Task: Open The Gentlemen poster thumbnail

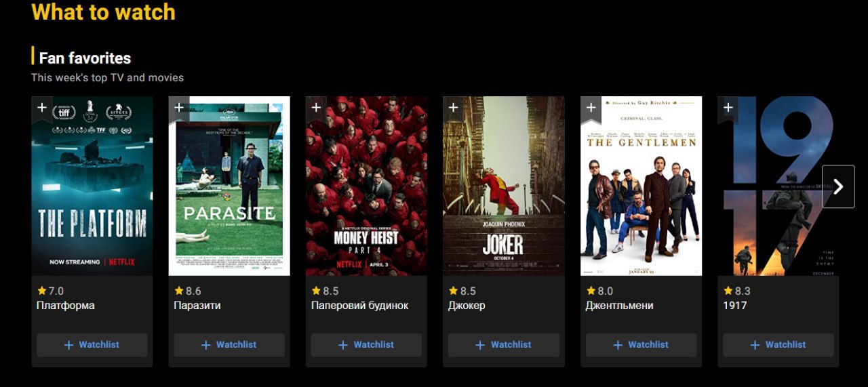Action: tap(642, 186)
